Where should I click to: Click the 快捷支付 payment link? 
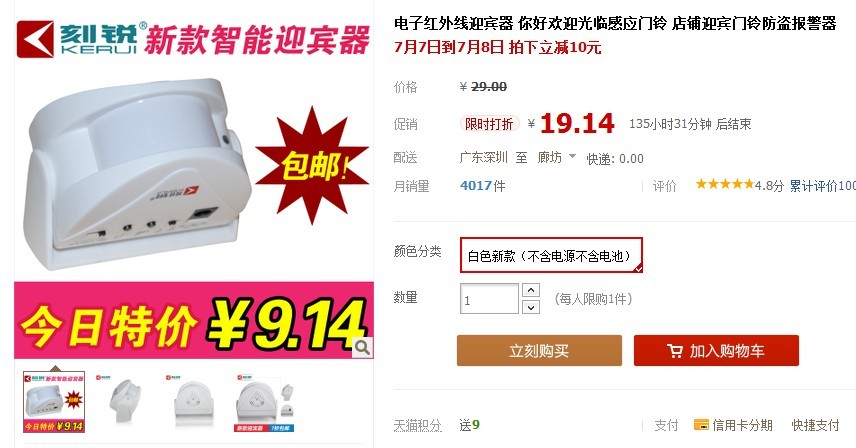816,425
